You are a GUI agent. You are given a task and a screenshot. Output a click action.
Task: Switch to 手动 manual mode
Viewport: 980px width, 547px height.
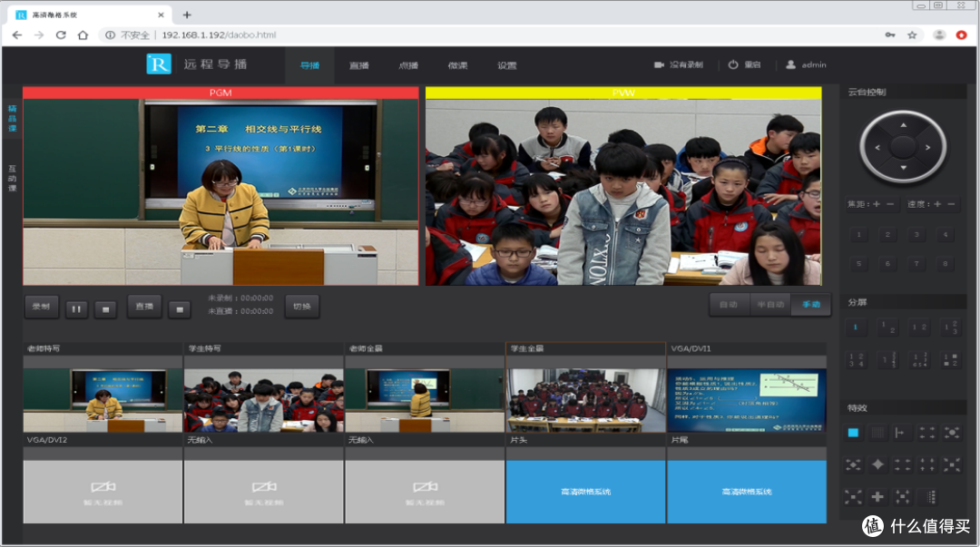[x=810, y=305]
